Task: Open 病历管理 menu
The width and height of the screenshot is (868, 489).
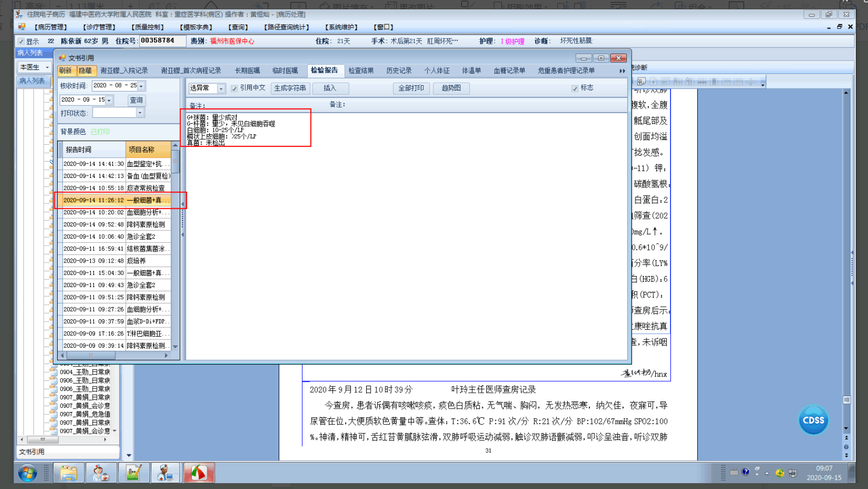Action: click(x=51, y=27)
